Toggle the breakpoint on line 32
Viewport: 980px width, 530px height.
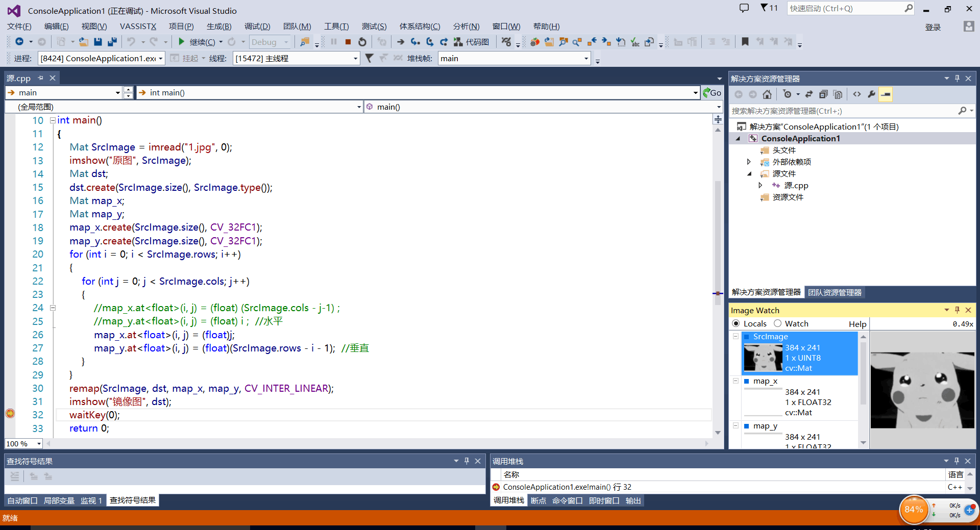(x=10, y=413)
